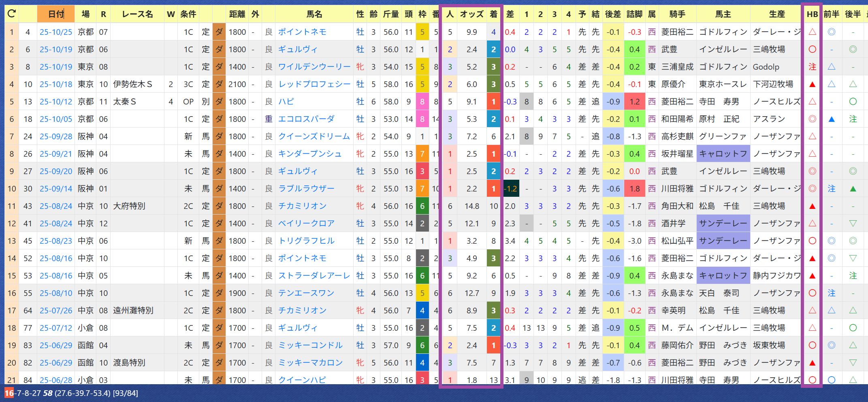Click the double circle HB mark in row 6
868x402 pixels.
point(812,119)
